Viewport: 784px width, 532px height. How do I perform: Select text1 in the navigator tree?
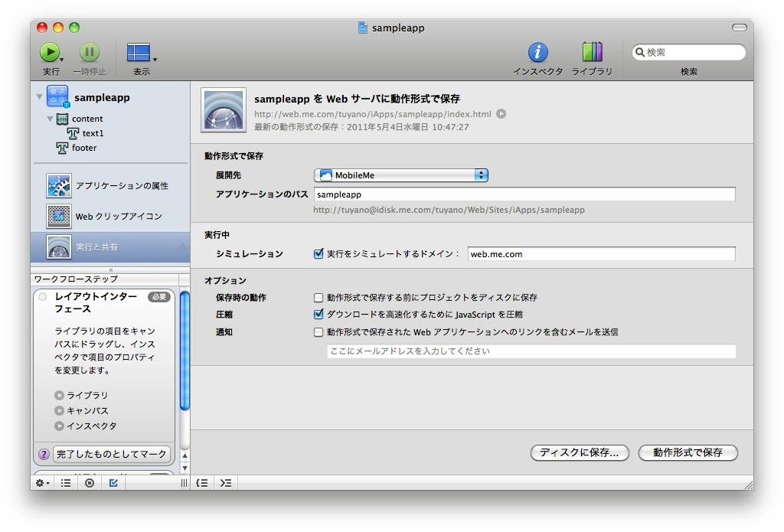coord(93,133)
